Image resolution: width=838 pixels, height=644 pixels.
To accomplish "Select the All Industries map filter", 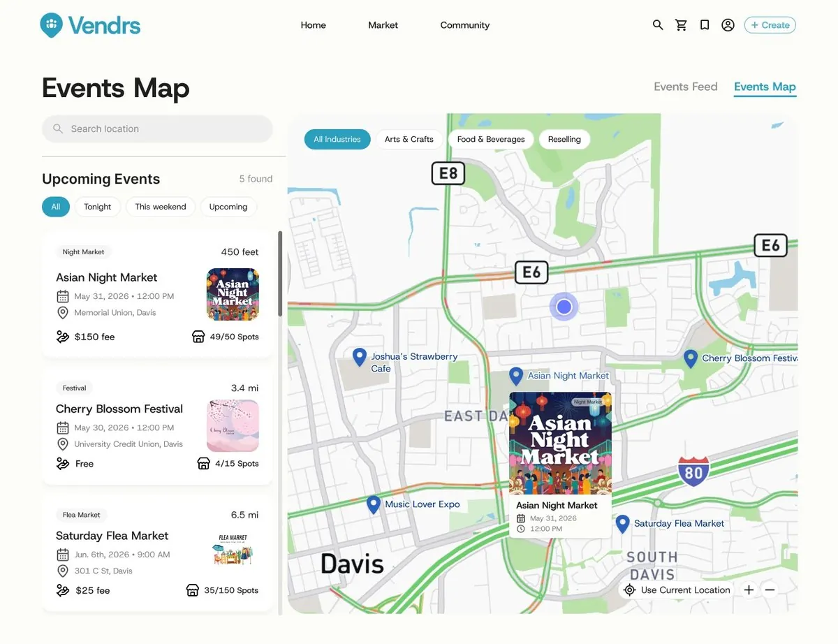I will coord(337,139).
